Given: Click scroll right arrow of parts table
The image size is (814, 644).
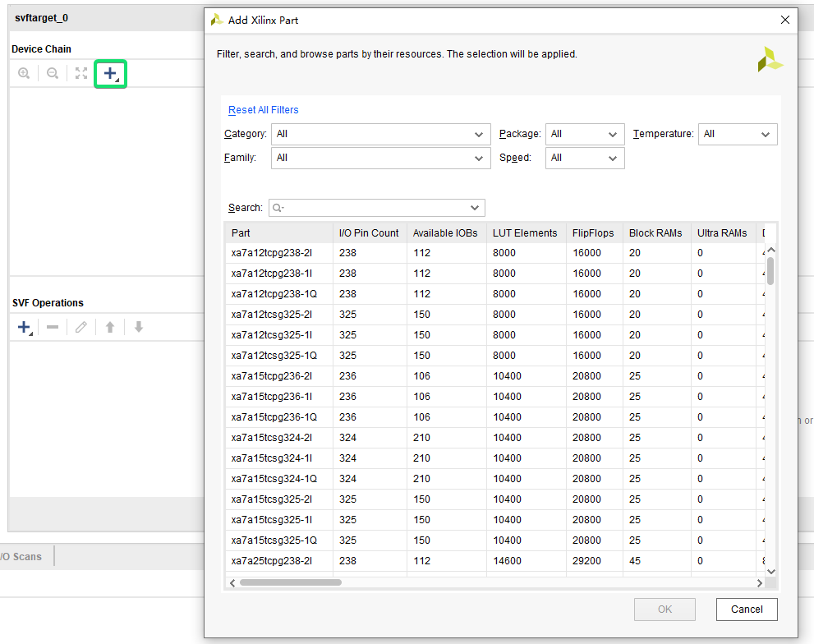Looking at the screenshot, I should click(x=760, y=582).
